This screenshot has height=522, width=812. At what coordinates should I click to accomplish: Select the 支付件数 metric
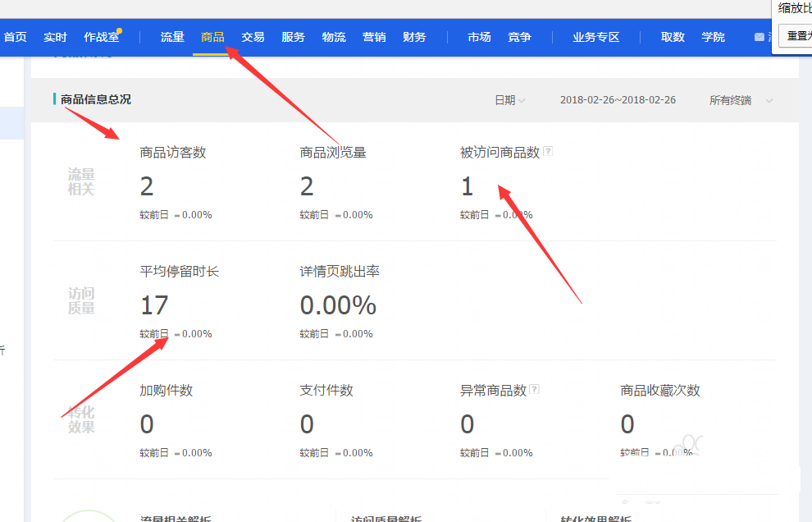[326, 391]
